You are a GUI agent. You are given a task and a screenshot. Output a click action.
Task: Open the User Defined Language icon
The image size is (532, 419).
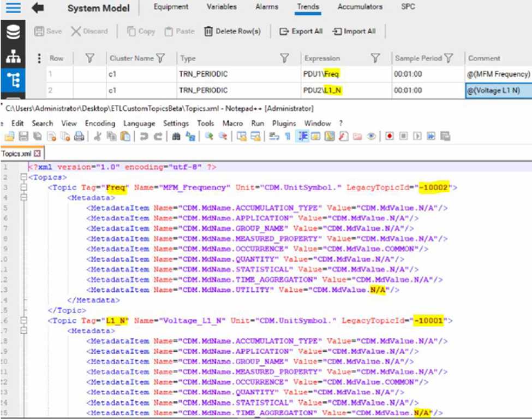(x=315, y=137)
